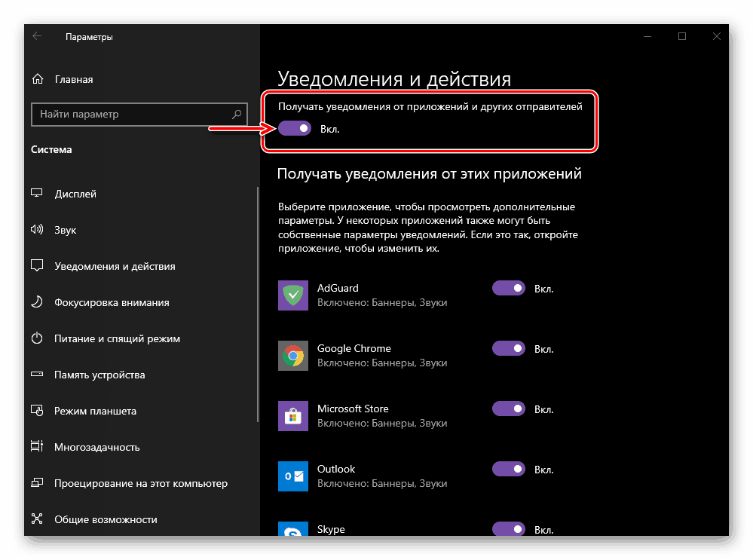Image resolution: width=753 pixels, height=560 pixels.
Task: Click the Outlook app icon
Action: click(x=293, y=476)
